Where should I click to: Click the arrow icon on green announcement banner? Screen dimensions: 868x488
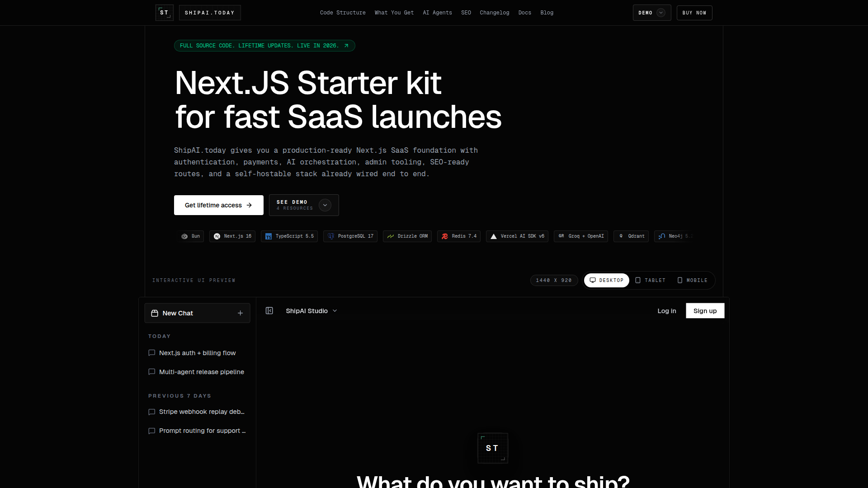[x=346, y=46]
